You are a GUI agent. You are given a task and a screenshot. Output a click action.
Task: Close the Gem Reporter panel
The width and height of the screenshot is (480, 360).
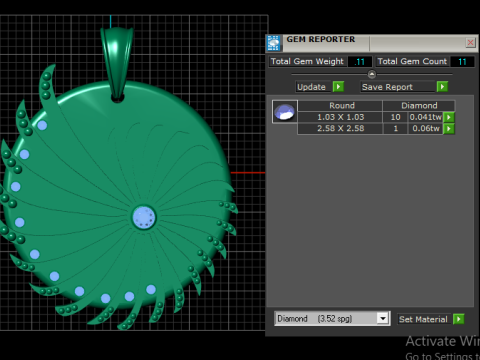[x=470, y=42]
